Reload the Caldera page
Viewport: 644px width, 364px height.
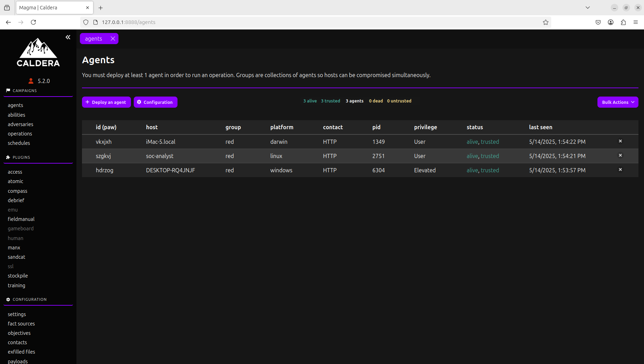click(33, 22)
